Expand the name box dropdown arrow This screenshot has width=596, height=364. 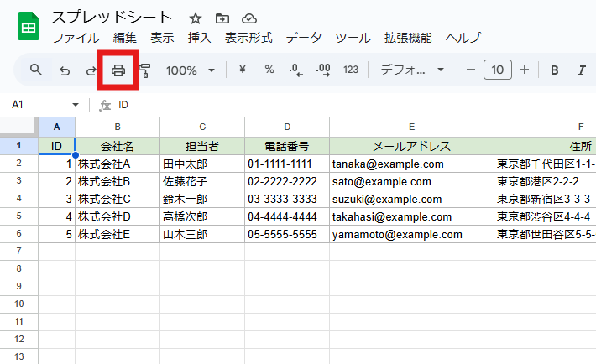point(76,105)
